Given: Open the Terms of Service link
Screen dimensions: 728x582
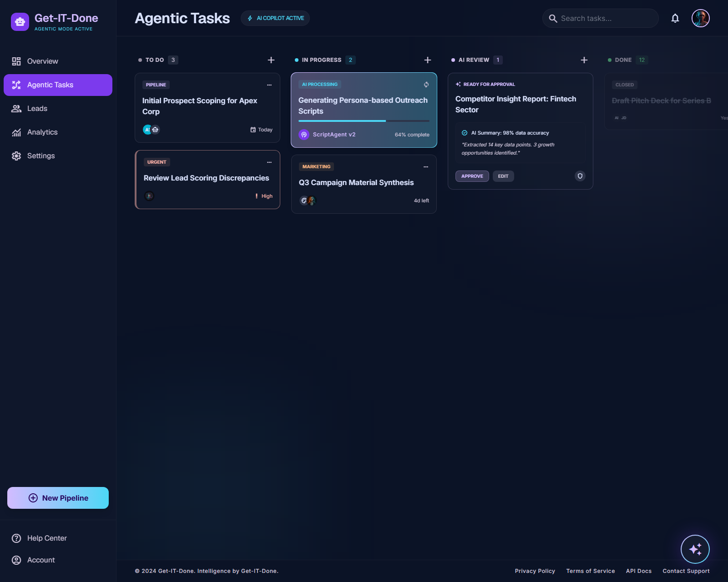Looking at the screenshot, I should [x=591, y=571].
